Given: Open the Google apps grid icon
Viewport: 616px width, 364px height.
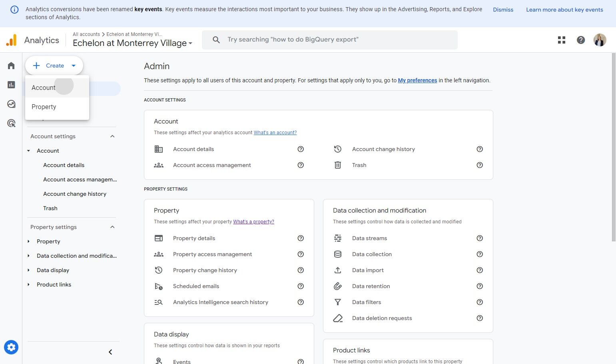Looking at the screenshot, I should (x=562, y=40).
